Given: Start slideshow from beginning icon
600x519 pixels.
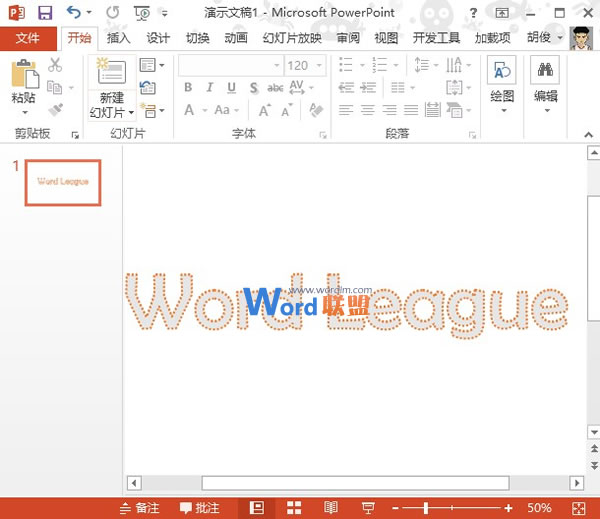Looking at the screenshot, I should (x=142, y=13).
